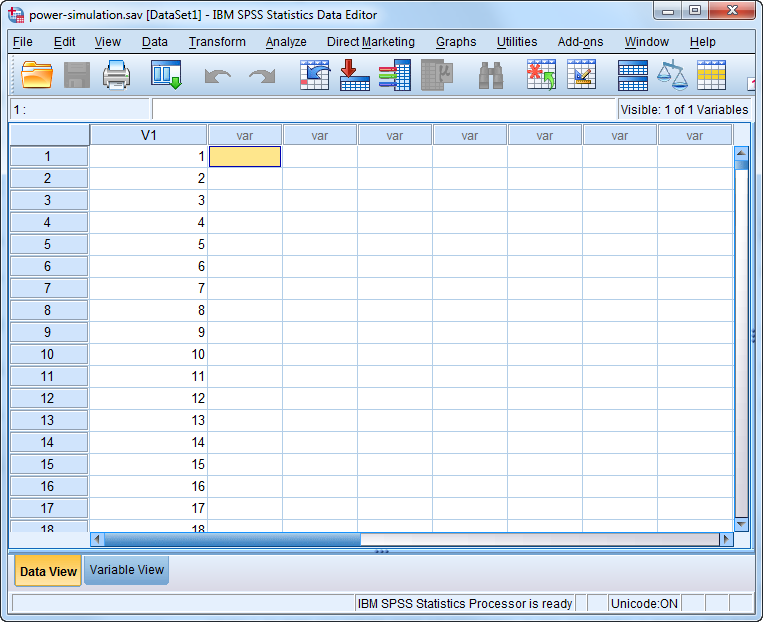Click the Unicode:ON status indicator
The image size is (763, 622).
[x=644, y=604]
